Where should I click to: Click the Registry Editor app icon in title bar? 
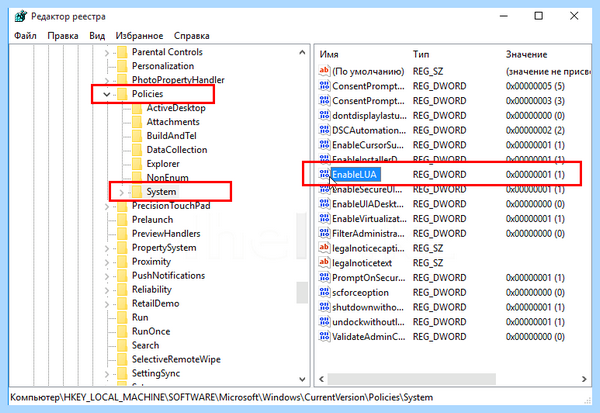tap(21, 16)
